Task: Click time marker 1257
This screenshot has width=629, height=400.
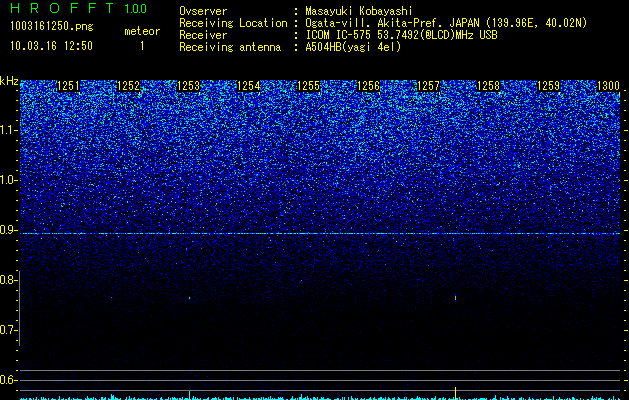Action: [x=428, y=86]
